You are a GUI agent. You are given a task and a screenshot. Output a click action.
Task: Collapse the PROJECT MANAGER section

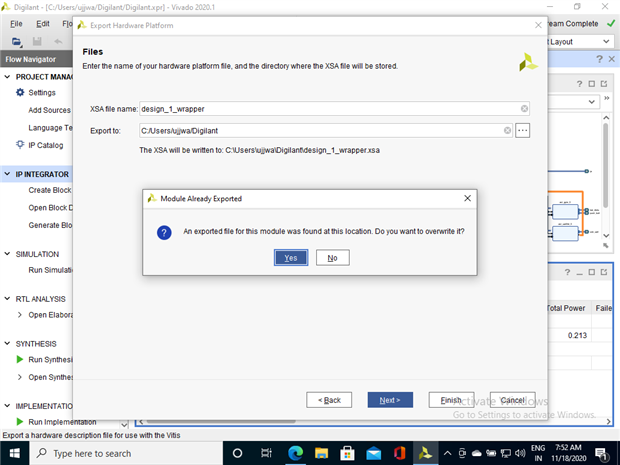pos(7,77)
